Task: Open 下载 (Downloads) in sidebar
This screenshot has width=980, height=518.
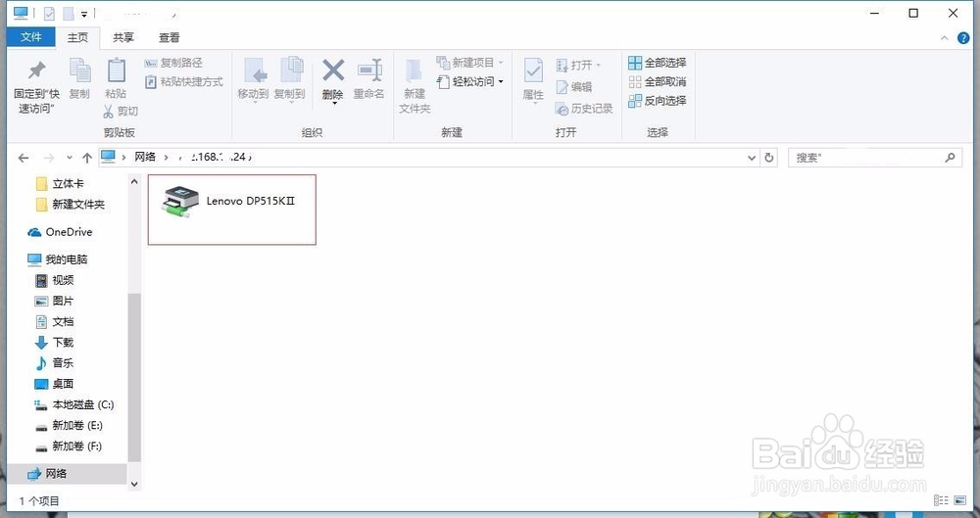Action: pyautogui.click(x=54, y=343)
